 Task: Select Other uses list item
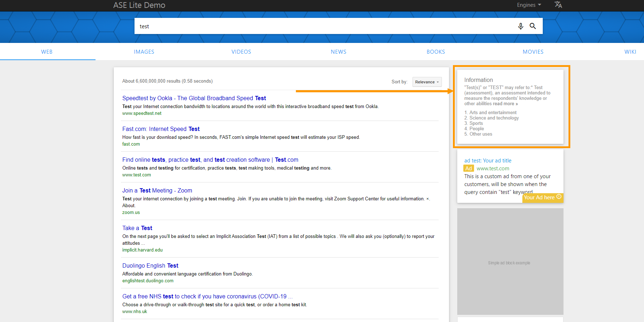(481, 134)
